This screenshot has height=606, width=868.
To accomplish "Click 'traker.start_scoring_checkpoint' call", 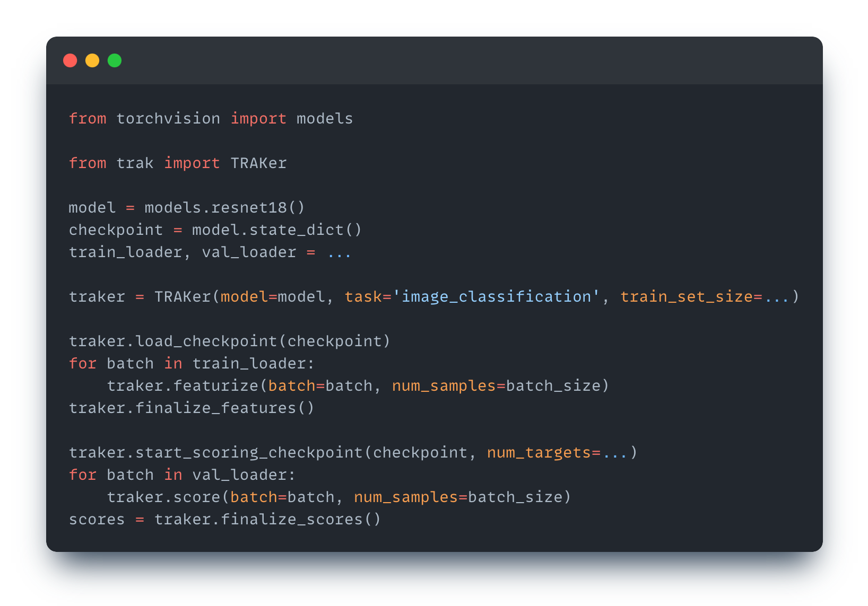I will (x=215, y=452).
